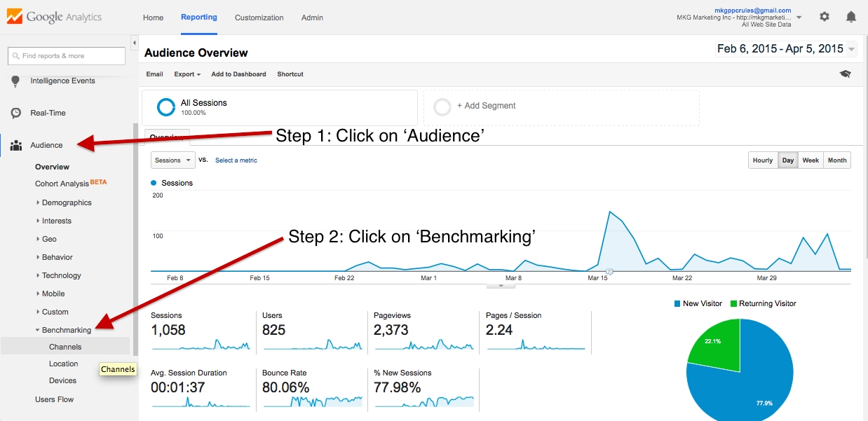The image size is (868, 421).
Task: Click the Real-Time clock icon
Action: (15, 113)
